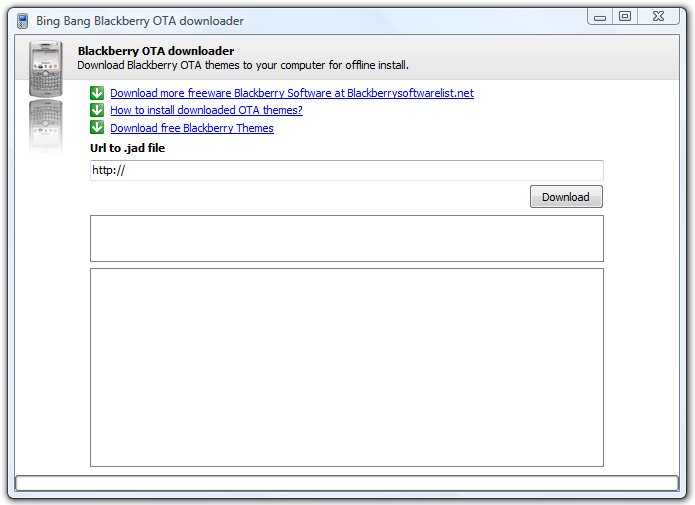Click the progress bar at the window bottom
Screen dimensions: 695x505
tap(347, 483)
